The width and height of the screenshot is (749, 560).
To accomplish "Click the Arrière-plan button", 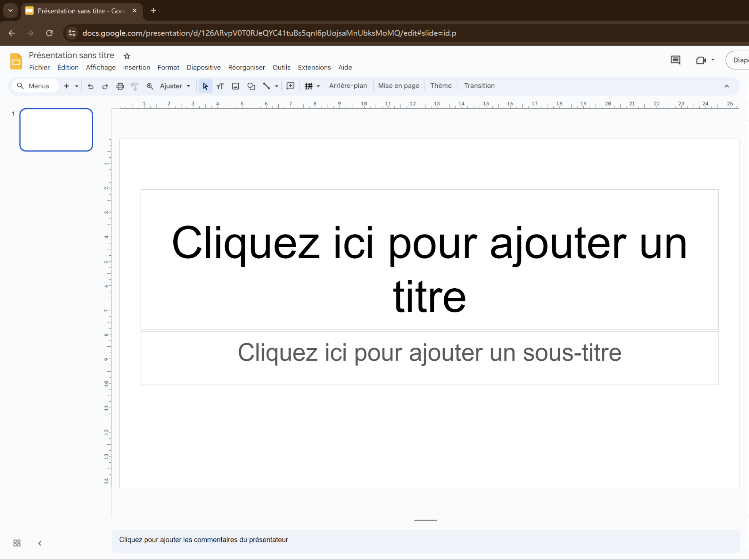I will tap(348, 86).
